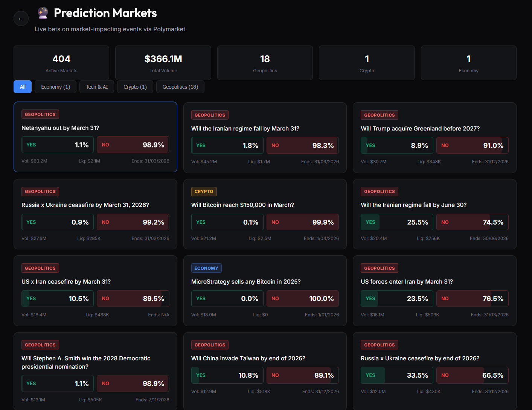Filter by Economy (1) tab
532x410 pixels.
(x=55, y=87)
